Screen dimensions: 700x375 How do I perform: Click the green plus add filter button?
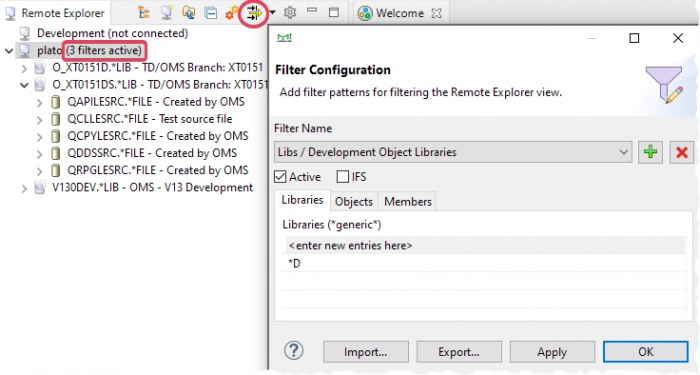tap(650, 152)
